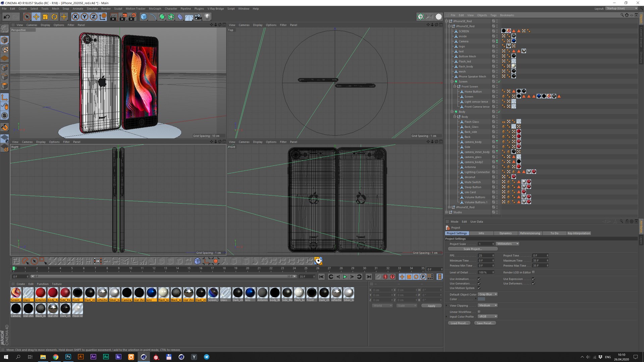Open Input Color Profile sRGB dropdown
The image size is (644, 362).
488,317
